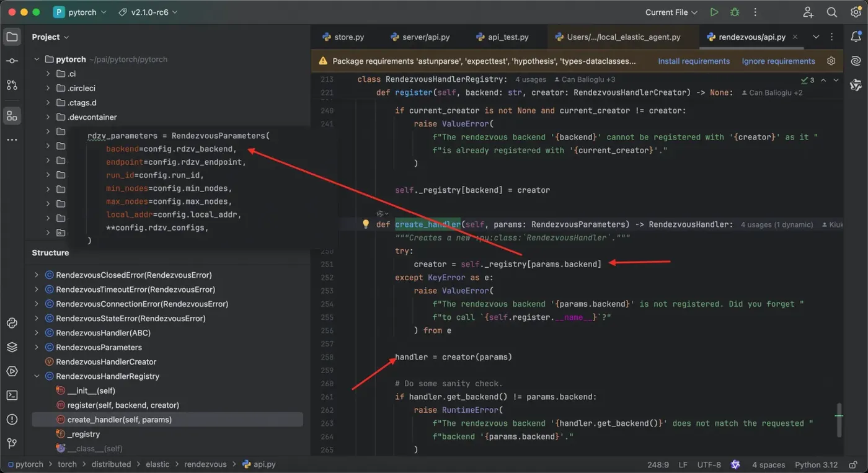Go to previous highlighted problem arrow
Image resolution: width=868 pixels, height=473 pixels.
coord(823,80)
